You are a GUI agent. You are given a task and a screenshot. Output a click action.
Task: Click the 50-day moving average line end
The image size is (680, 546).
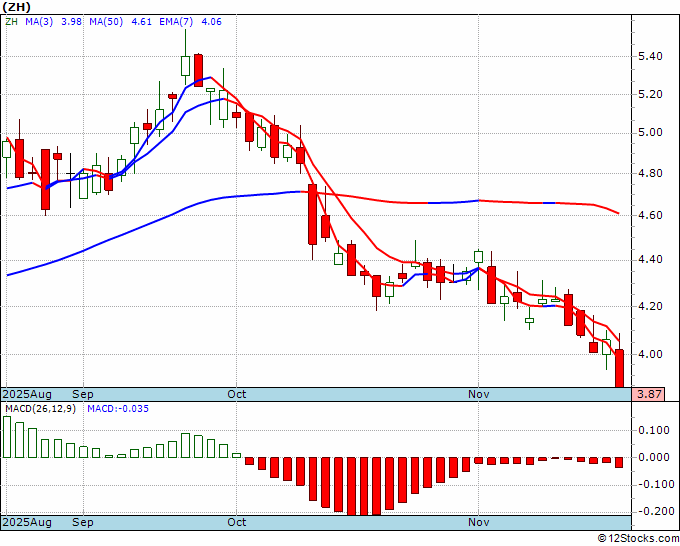pos(618,213)
